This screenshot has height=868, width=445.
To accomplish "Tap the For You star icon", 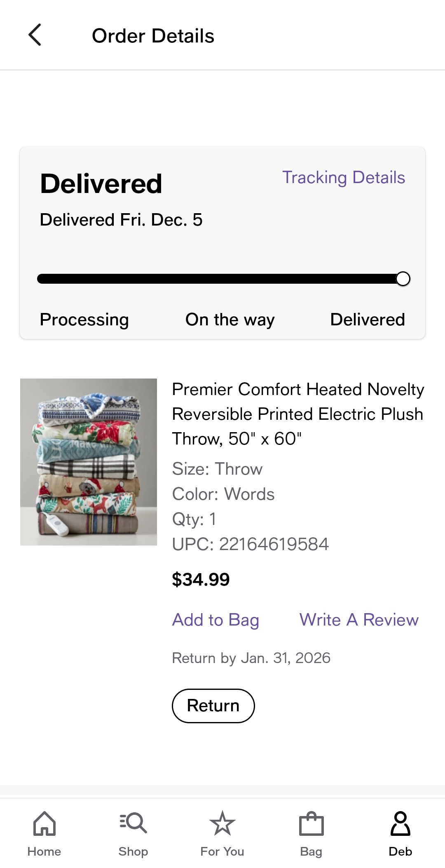I will pyautogui.click(x=222, y=823).
